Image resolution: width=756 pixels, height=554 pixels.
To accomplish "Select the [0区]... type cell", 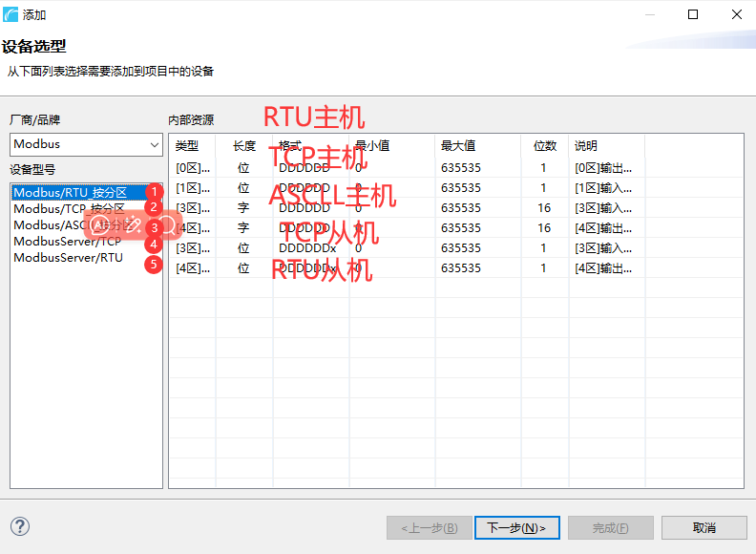I will [193, 168].
